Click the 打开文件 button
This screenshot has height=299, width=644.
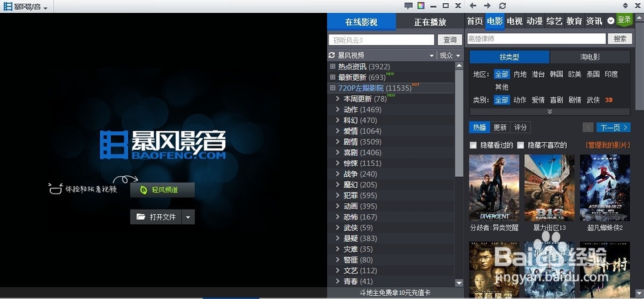point(156,217)
